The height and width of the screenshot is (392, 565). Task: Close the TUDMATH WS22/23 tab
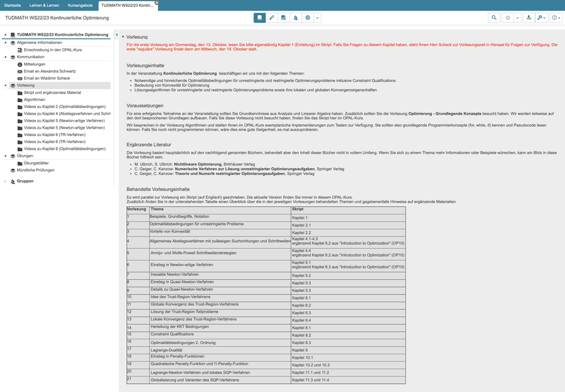pyautogui.click(x=156, y=3)
